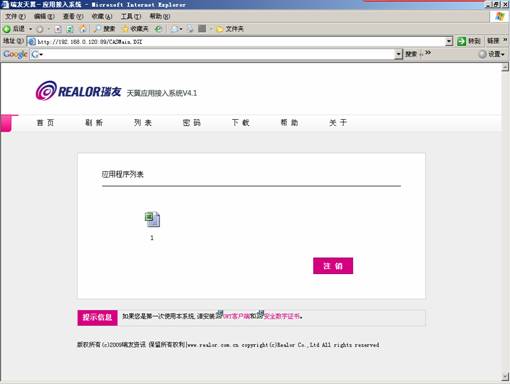Open the 收藏 (Favorites) menu
Viewport: 510px width, 384px height.
pyautogui.click(x=102, y=16)
